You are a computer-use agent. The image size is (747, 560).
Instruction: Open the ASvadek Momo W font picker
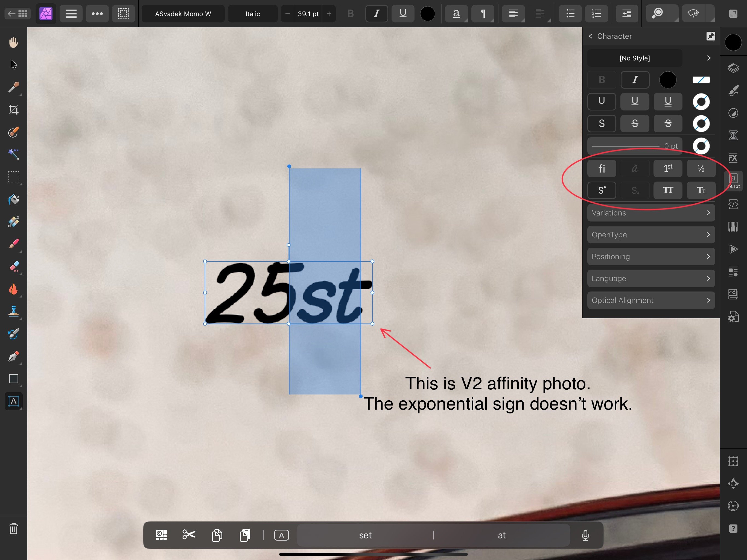point(183,13)
